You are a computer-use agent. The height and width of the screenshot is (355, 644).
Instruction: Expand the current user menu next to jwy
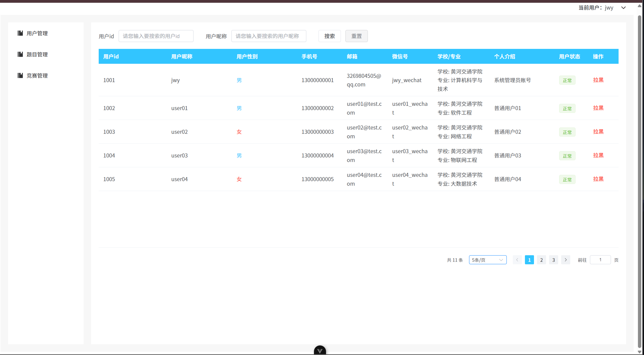(624, 8)
